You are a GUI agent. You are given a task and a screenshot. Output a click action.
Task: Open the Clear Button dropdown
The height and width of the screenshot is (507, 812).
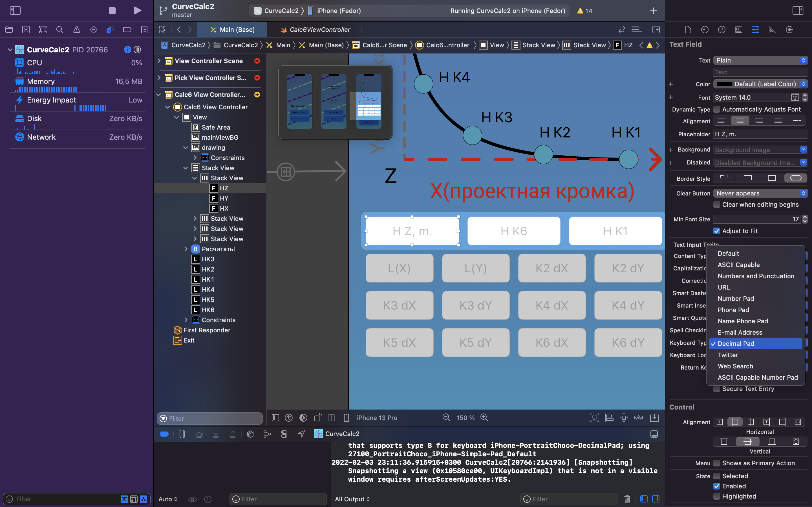(760, 193)
